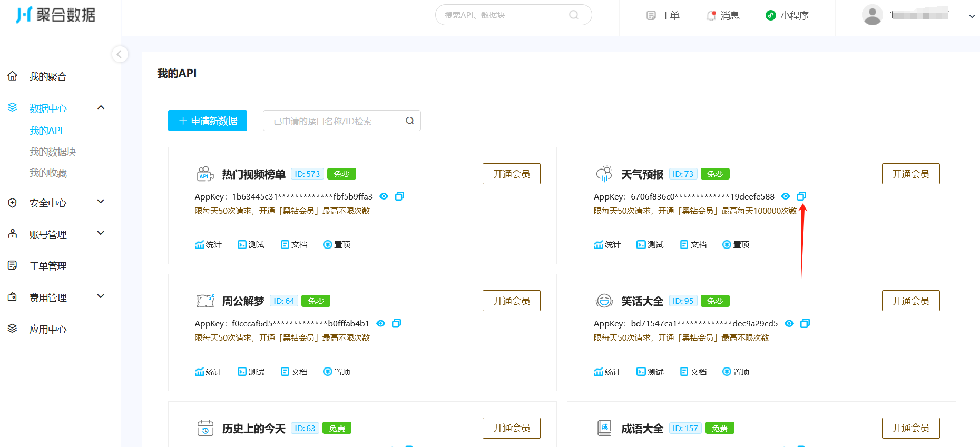The image size is (980, 447).
Task: Pin 笑话大全 with 置顶
Action: (736, 372)
